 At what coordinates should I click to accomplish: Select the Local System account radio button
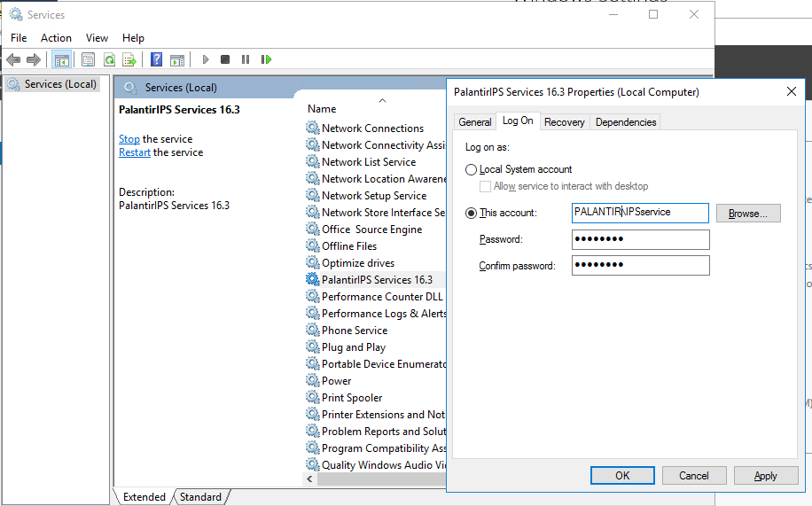[471, 169]
